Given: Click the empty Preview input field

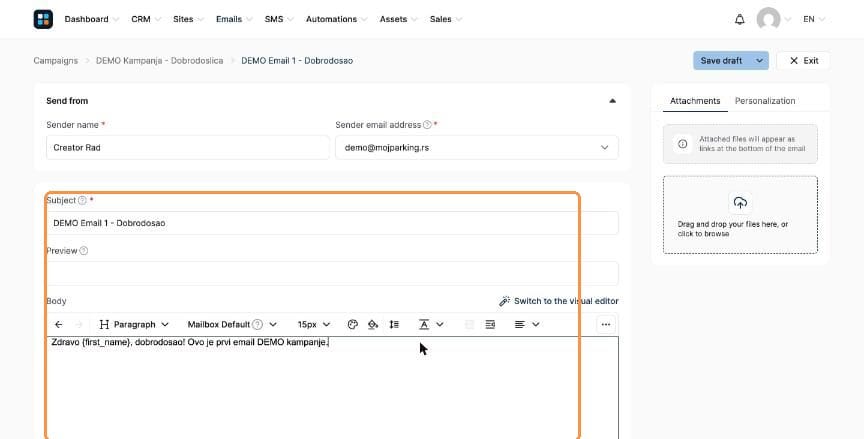Looking at the screenshot, I should click(332, 273).
